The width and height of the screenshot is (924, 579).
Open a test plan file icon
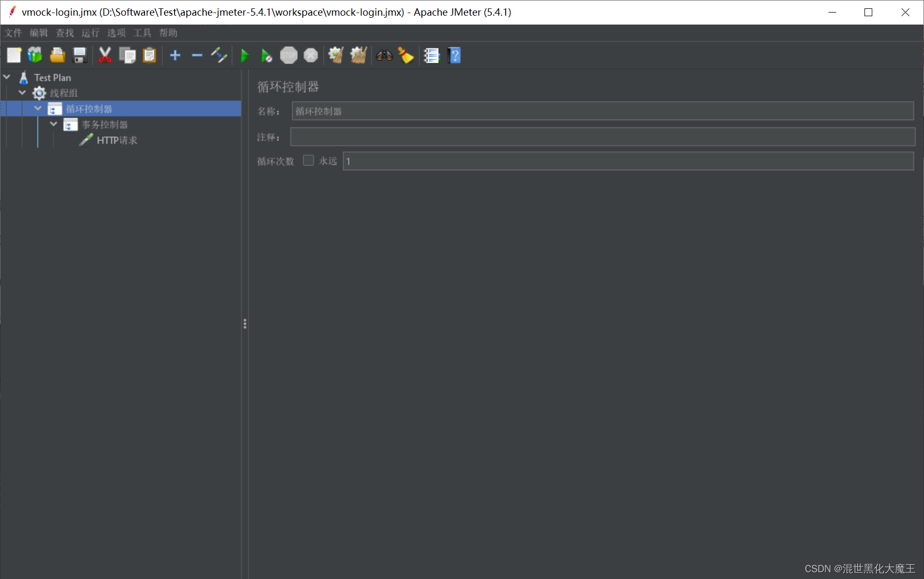coord(57,55)
